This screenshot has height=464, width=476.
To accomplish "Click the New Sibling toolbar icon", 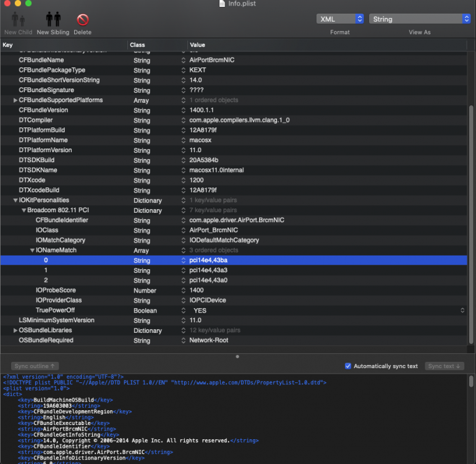I will (x=53, y=20).
